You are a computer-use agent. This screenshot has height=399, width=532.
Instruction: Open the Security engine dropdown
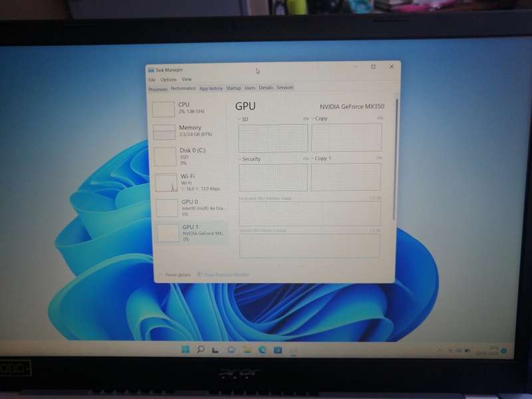coord(250,159)
